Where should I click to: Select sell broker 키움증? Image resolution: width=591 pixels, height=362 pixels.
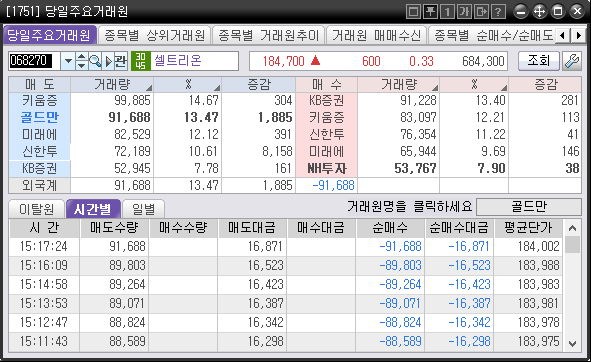(x=40, y=100)
